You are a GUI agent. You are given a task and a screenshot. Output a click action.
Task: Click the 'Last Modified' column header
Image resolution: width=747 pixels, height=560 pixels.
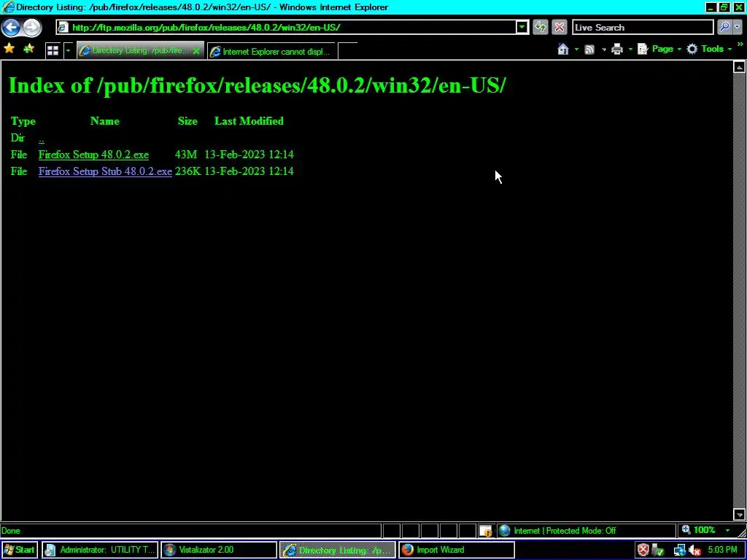click(249, 121)
